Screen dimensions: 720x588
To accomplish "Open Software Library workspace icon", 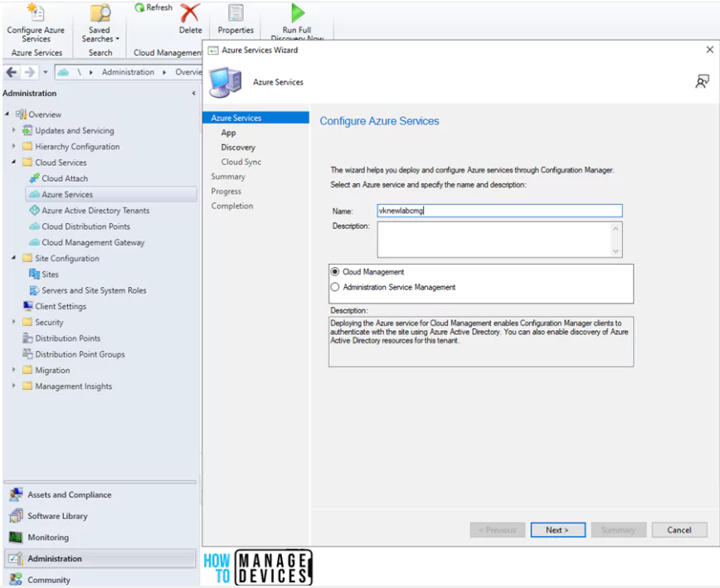I will [16, 516].
